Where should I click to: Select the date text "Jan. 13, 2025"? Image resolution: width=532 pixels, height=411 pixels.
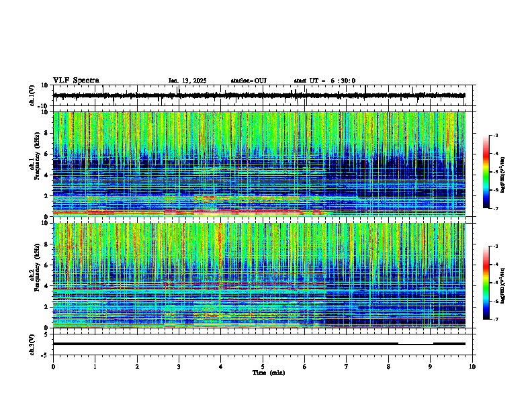(x=187, y=81)
